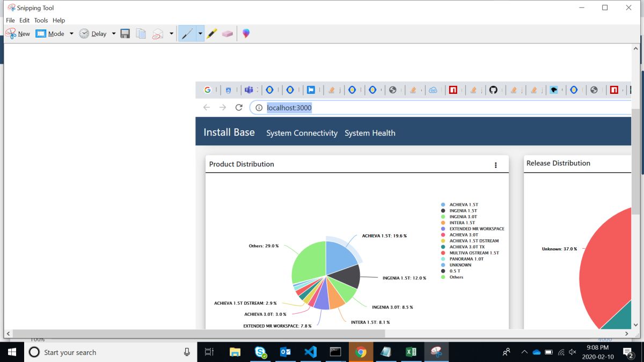Open the Install Base tab
644x362 pixels.
229,132
